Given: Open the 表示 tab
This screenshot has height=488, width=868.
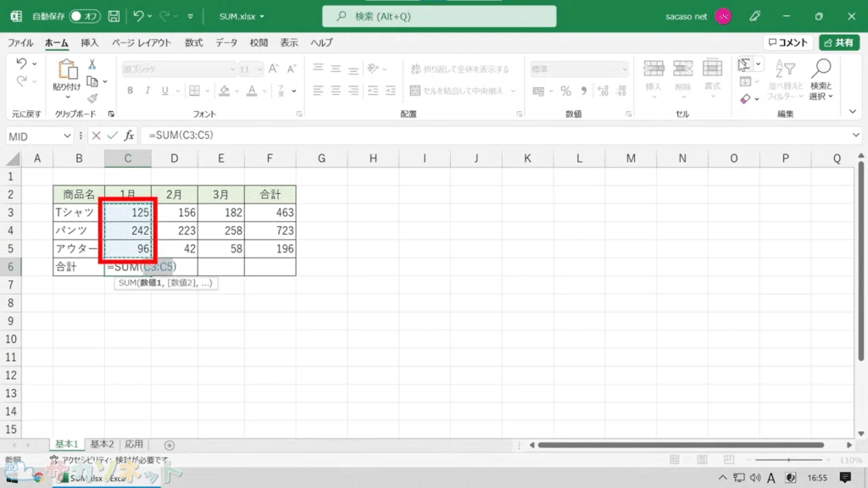Looking at the screenshot, I should (x=289, y=42).
